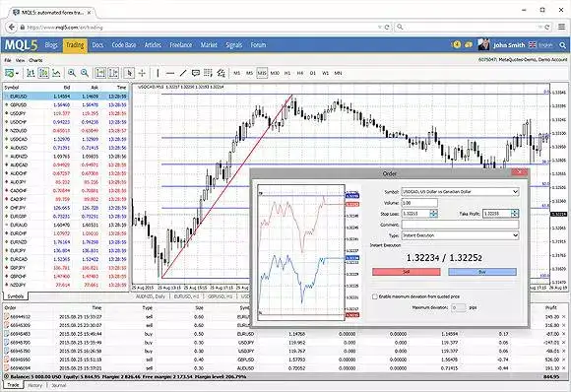Toggle the H1 timeframe button
Viewport: 571px width, 392px height.
point(287,73)
